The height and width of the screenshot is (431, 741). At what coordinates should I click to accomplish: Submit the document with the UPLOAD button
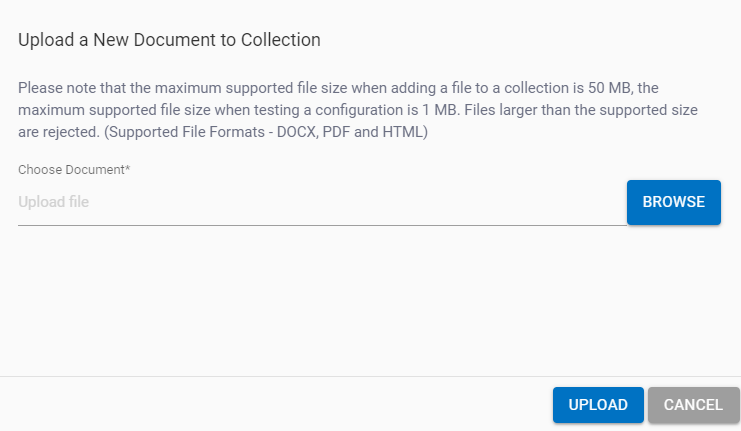598,405
